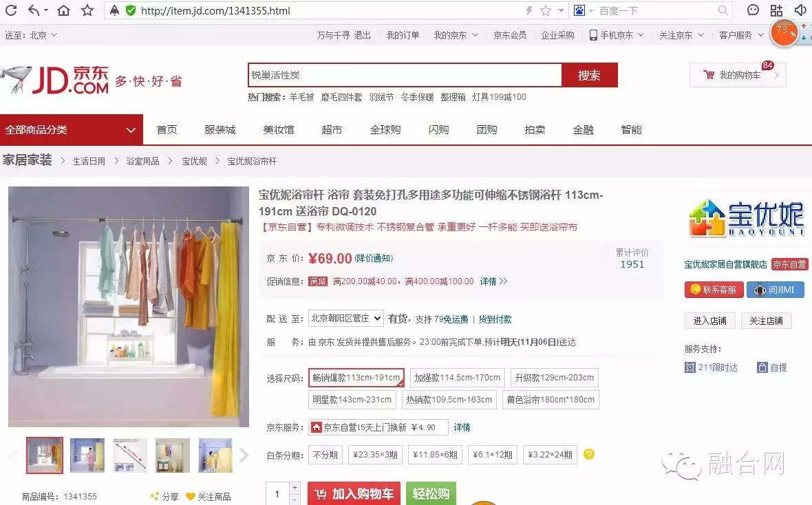Expand 关注京东 dropdown
Image resolution: width=812 pixels, height=505 pixels.
tap(681, 35)
